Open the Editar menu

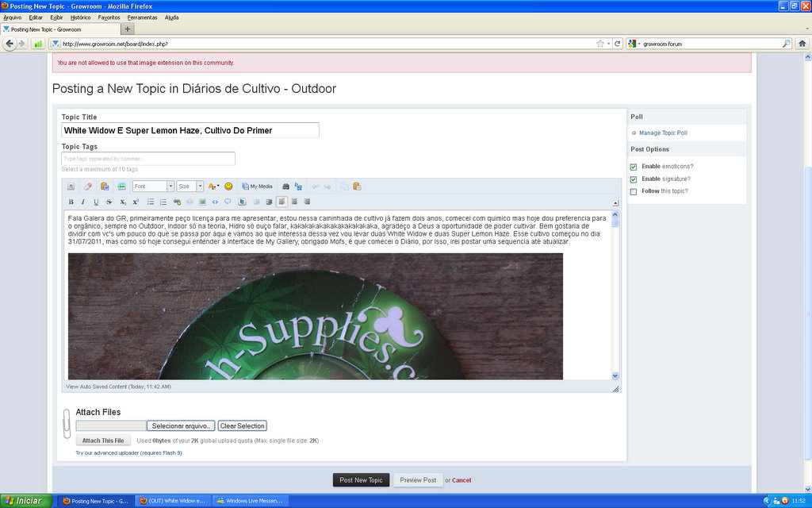(35, 17)
